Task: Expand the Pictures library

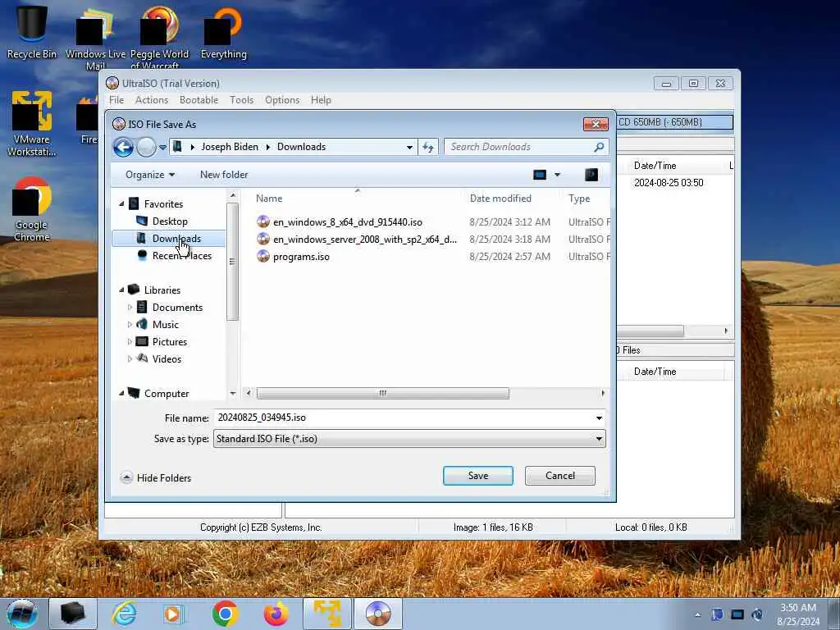Action: point(130,342)
